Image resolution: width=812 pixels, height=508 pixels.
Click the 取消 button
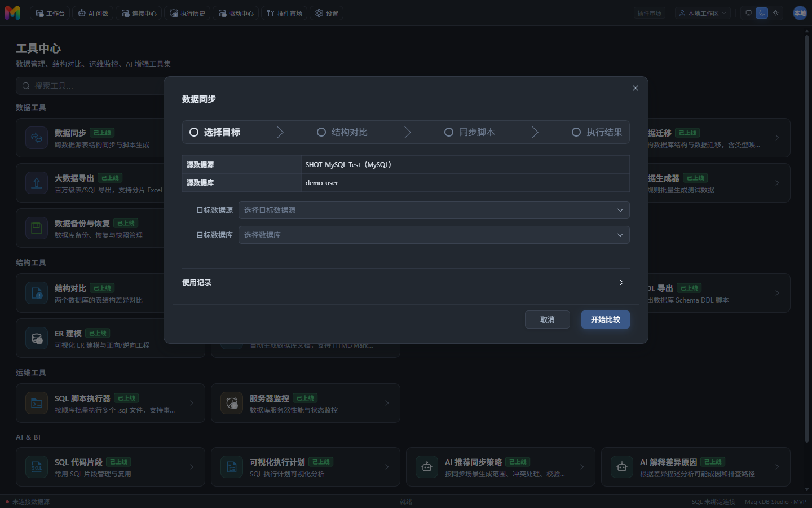point(548,319)
